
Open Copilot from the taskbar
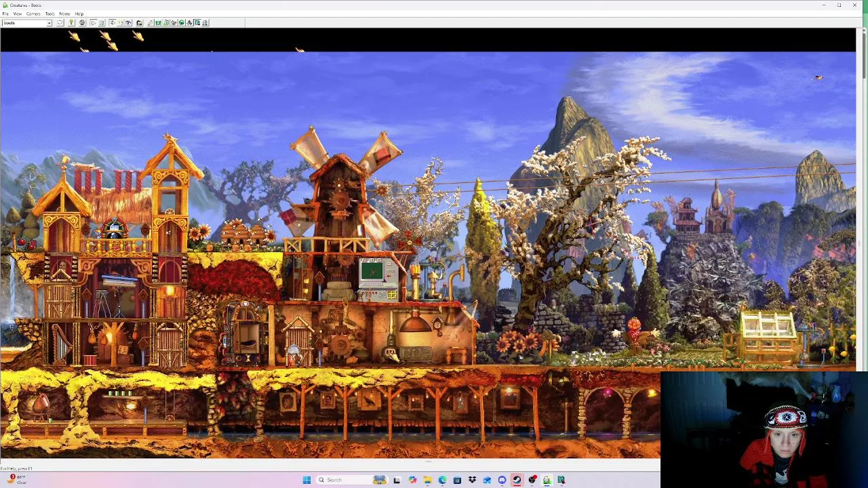tap(412, 480)
